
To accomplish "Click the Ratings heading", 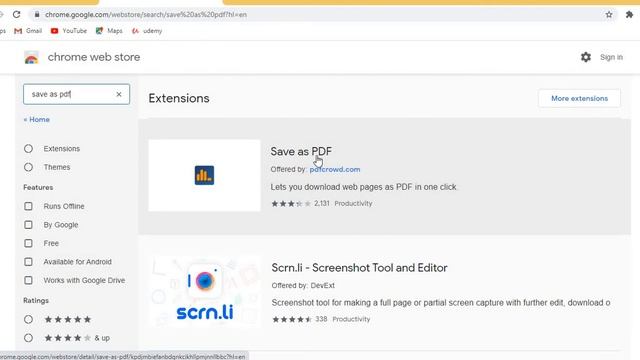I will [x=36, y=300].
